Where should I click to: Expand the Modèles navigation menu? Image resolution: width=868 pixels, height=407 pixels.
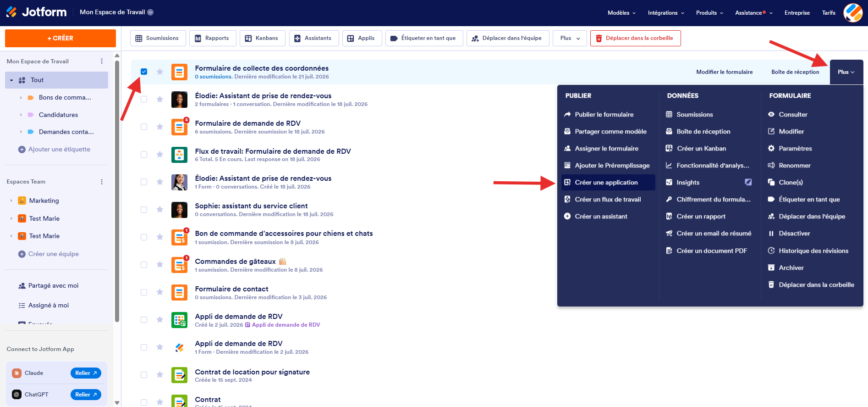coord(621,13)
